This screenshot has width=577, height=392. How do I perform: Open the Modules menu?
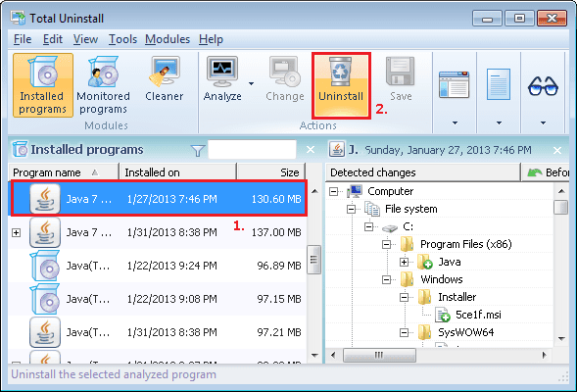(168, 39)
